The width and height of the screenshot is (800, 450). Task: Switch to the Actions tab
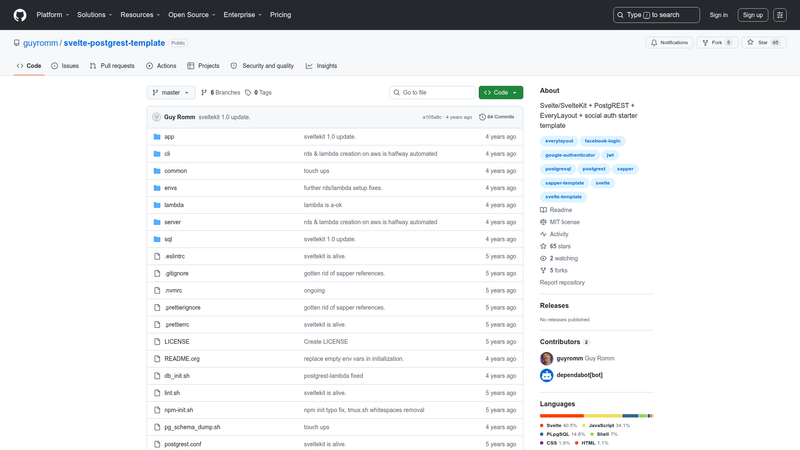[161, 66]
